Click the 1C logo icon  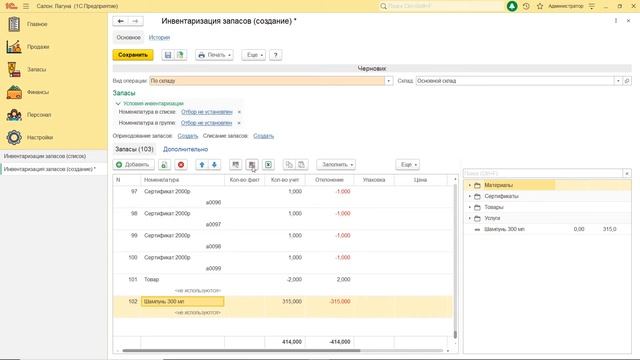point(11,6)
